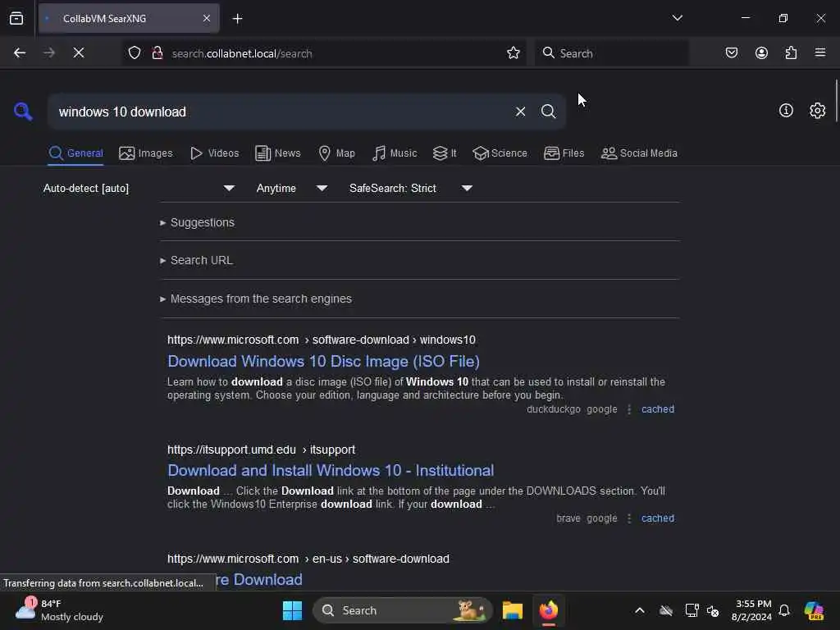Switch to the Images category
The height and width of the screenshot is (630, 840).
146,153
